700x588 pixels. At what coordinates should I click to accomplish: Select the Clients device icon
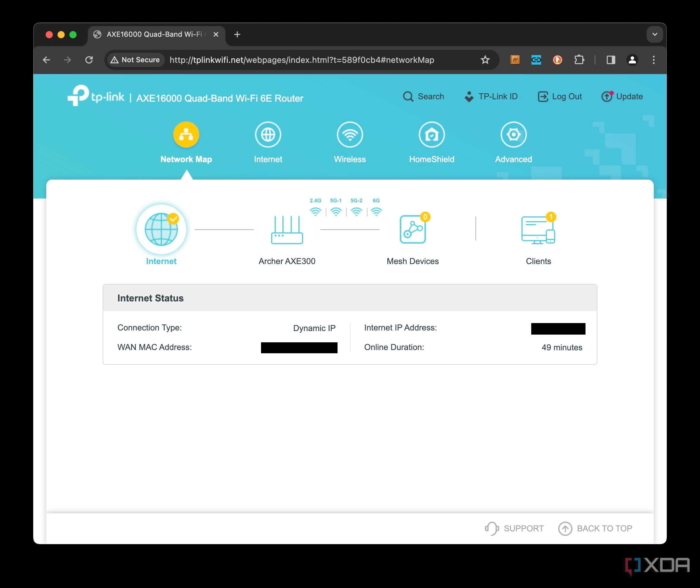point(538,230)
